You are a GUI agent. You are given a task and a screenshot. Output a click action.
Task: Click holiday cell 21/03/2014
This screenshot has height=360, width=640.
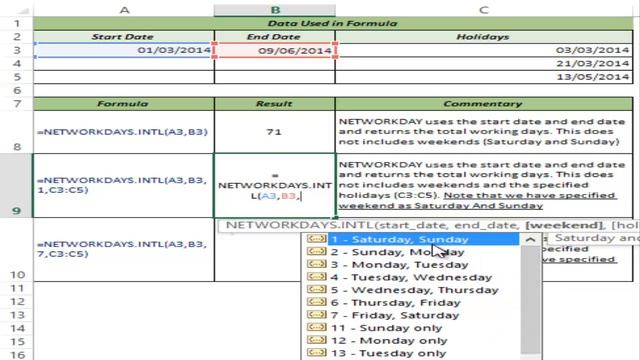[x=484, y=64]
